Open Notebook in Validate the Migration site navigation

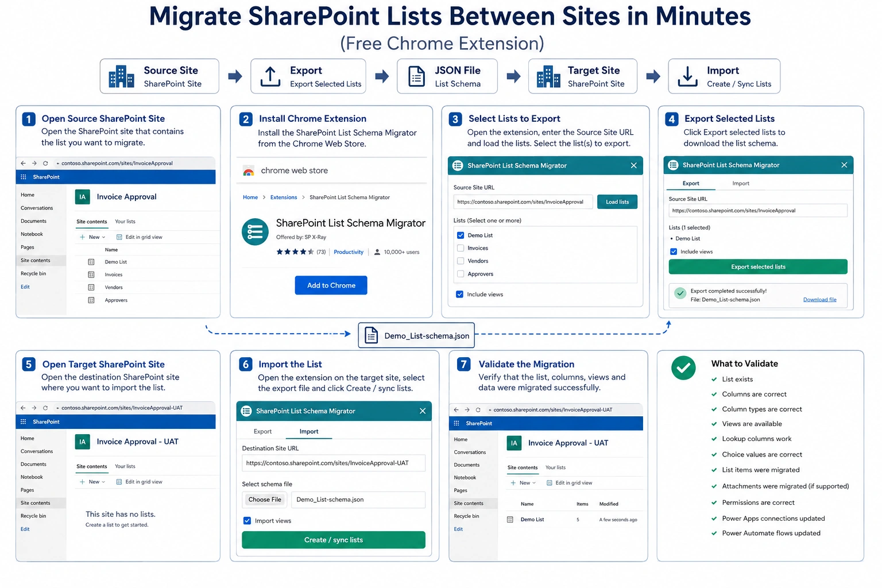(x=465, y=478)
